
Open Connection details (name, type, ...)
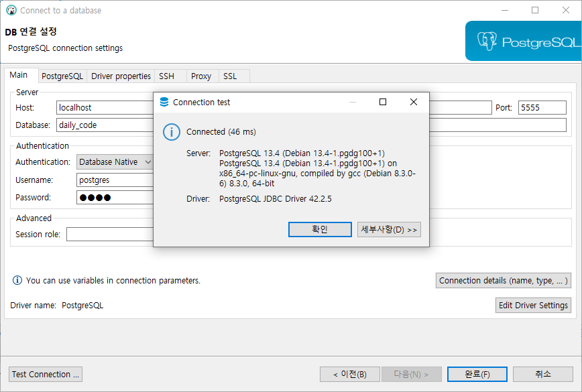tap(504, 280)
